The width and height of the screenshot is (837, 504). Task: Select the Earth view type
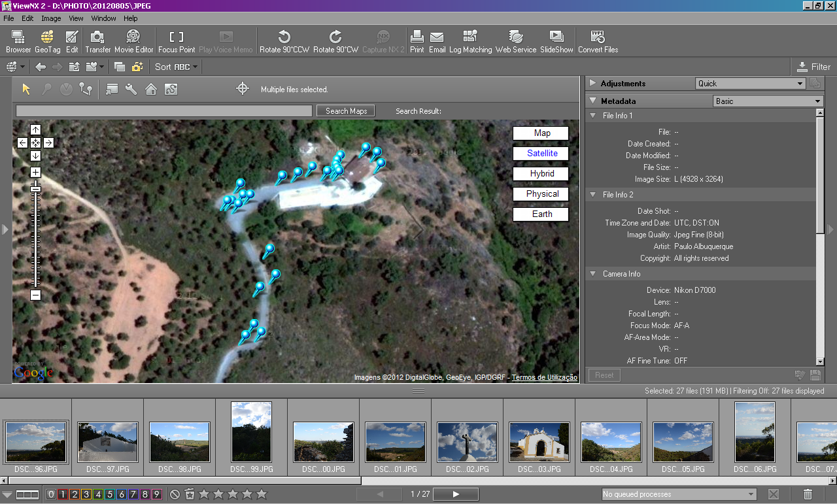coord(541,214)
